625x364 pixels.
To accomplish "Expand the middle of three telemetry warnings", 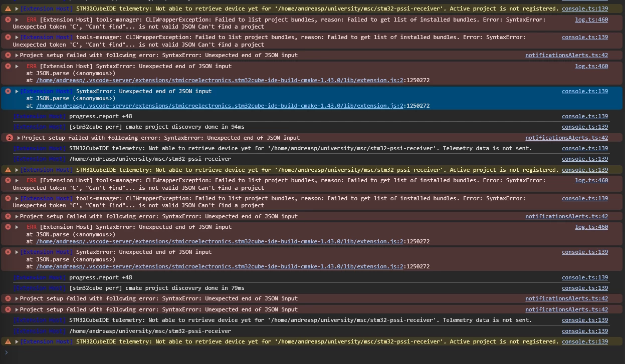I will click(x=17, y=170).
